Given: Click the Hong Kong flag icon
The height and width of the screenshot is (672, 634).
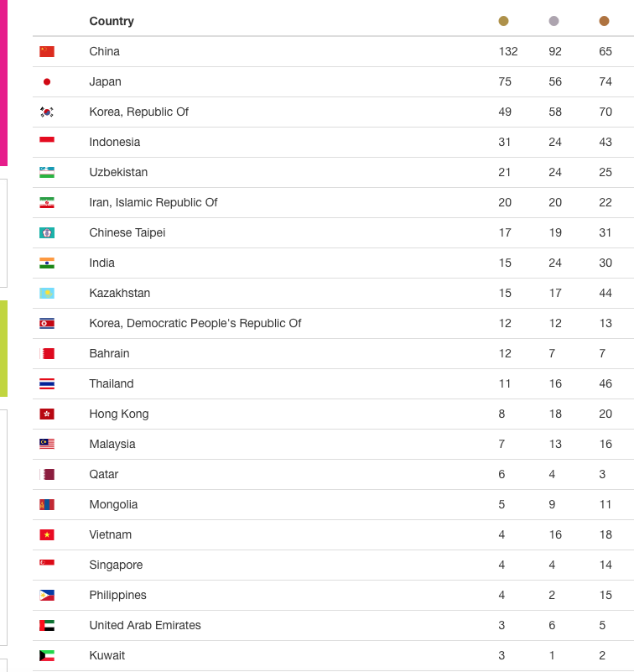Looking at the screenshot, I should 47,414.
